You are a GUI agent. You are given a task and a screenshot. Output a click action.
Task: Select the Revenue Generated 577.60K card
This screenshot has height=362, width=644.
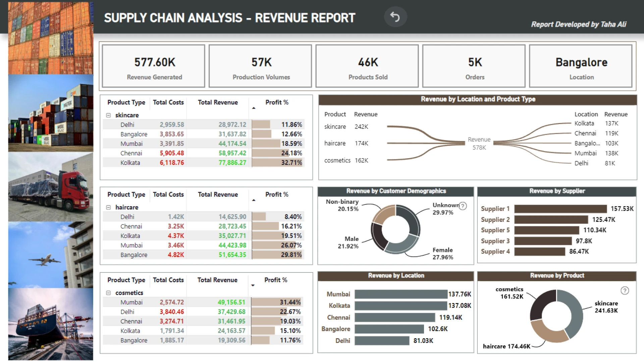pyautogui.click(x=154, y=66)
